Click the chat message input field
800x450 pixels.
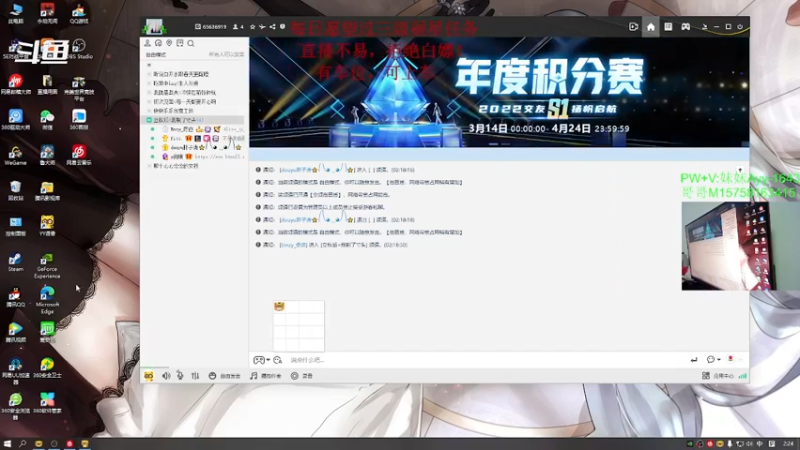[x=485, y=360]
